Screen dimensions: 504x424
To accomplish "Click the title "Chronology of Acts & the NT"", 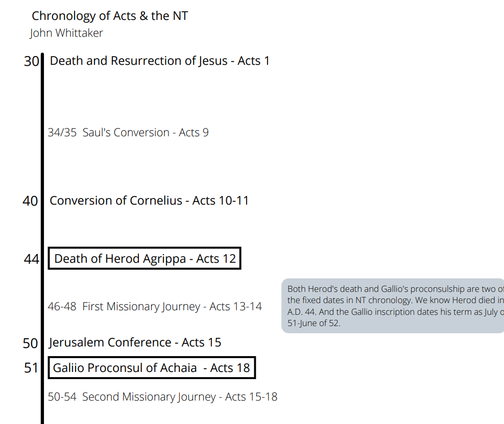I will pyautogui.click(x=109, y=16).
